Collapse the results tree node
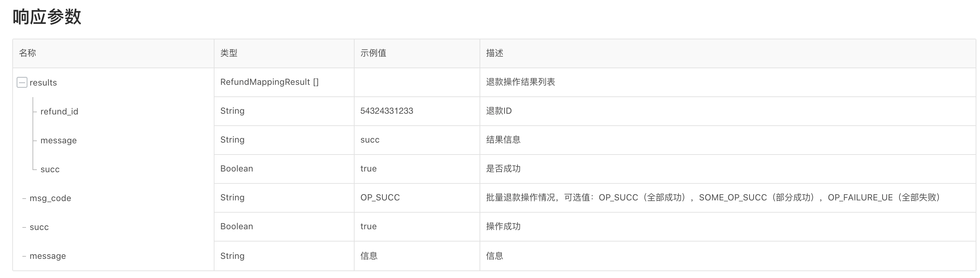 pyautogui.click(x=22, y=83)
